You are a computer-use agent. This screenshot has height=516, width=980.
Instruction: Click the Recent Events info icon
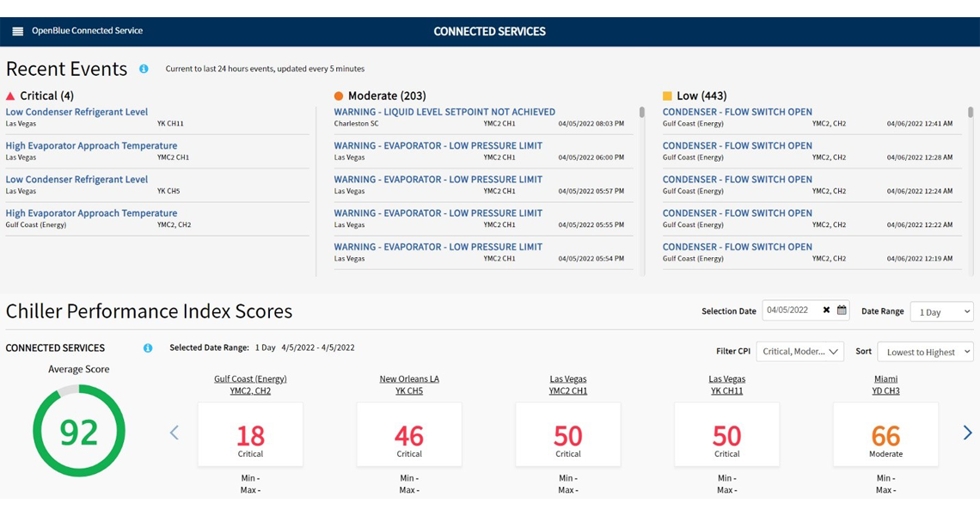click(143, 70)
